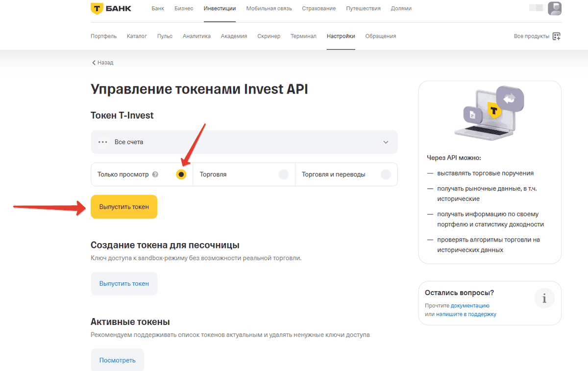
Task: Select the Только просмотр radio option
Action: [x=181, y=174]
